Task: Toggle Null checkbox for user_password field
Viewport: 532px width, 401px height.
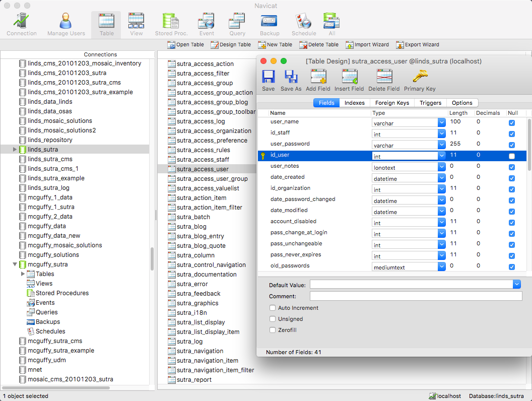Action: point(512,145)
